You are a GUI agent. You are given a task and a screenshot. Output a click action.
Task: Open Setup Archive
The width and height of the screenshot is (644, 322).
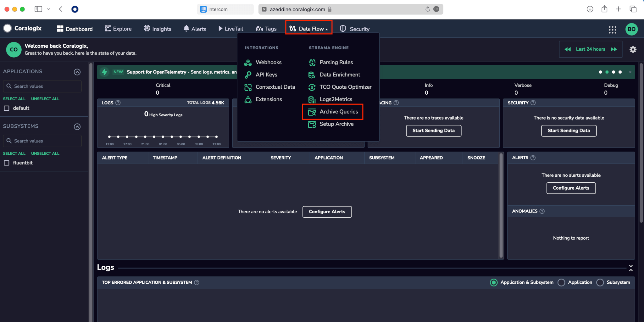tap(331, 124)
